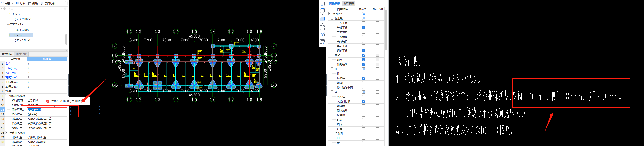Click the 属性值 column header
This screenshot has width=644, height=146.
(x=47, y=59)
